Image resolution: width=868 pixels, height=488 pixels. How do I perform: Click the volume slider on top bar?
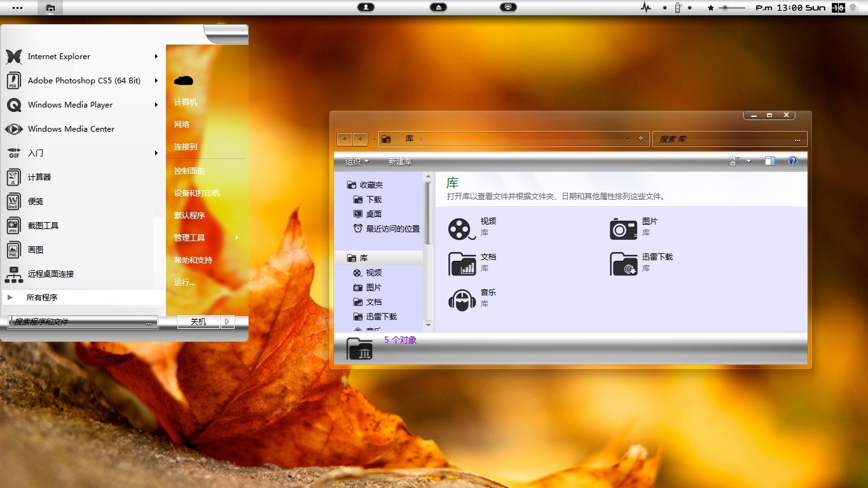(x=731, y=8)
